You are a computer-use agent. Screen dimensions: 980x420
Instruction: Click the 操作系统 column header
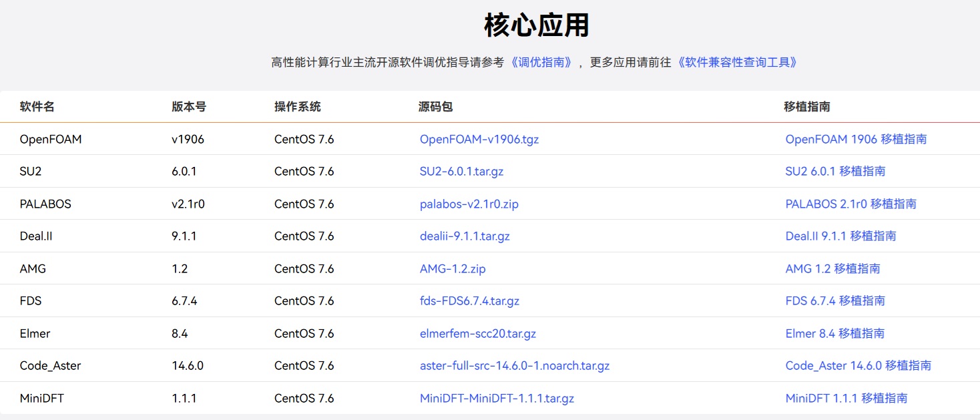point(298,106)
